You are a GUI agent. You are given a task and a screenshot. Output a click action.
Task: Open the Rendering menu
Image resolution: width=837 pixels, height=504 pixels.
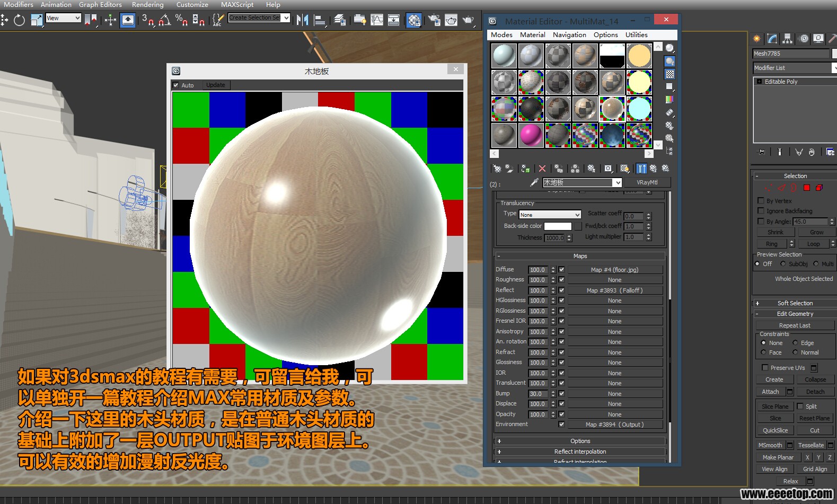(x=147, y=4)
